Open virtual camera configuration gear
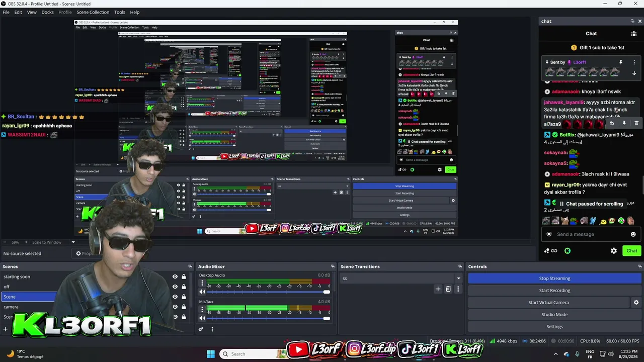 pos(636,303)
